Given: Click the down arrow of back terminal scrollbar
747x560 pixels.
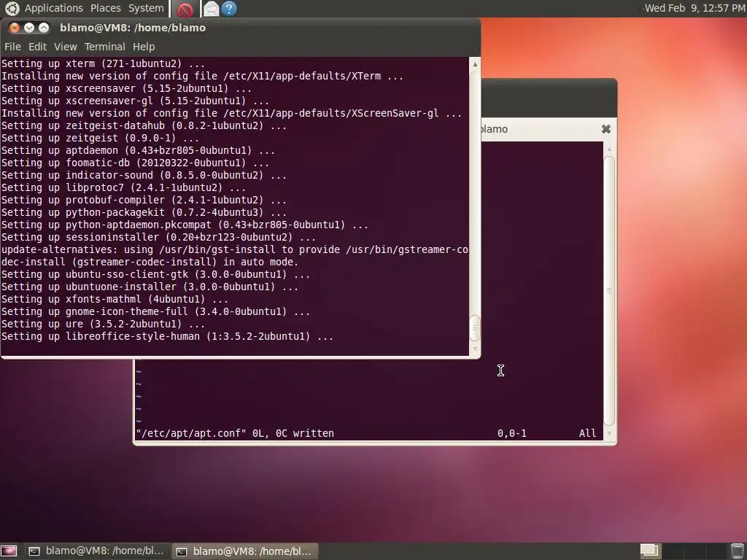Looking at the screenshot, I should tap(609, 433).
